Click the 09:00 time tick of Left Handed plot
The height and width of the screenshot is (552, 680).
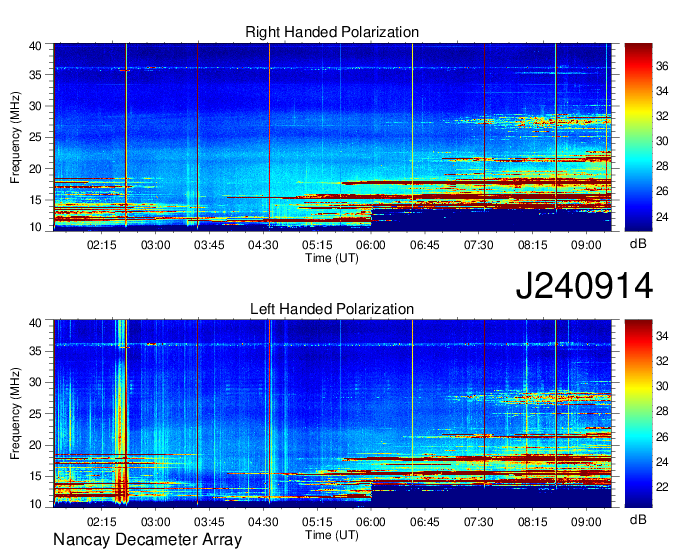(x=586, y=522)
